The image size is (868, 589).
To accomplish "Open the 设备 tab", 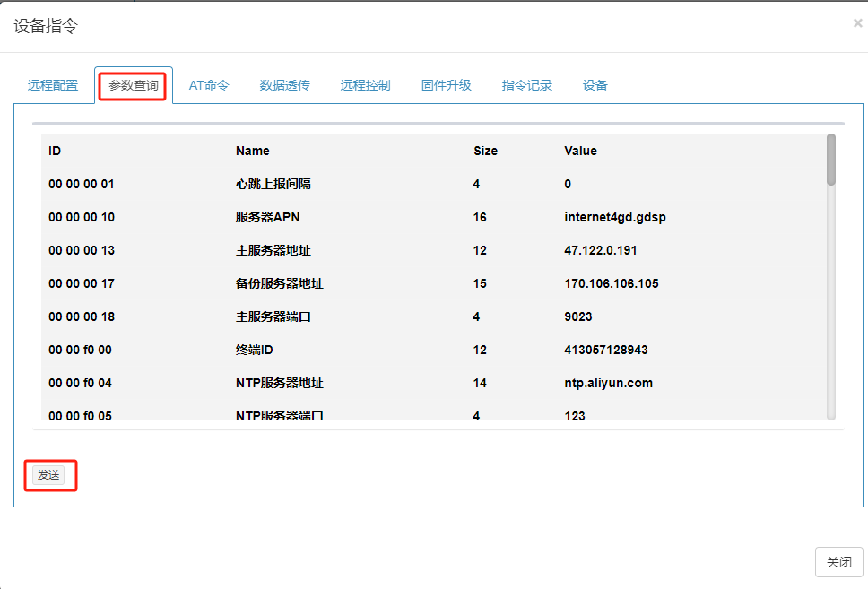I will coord(595,86).
